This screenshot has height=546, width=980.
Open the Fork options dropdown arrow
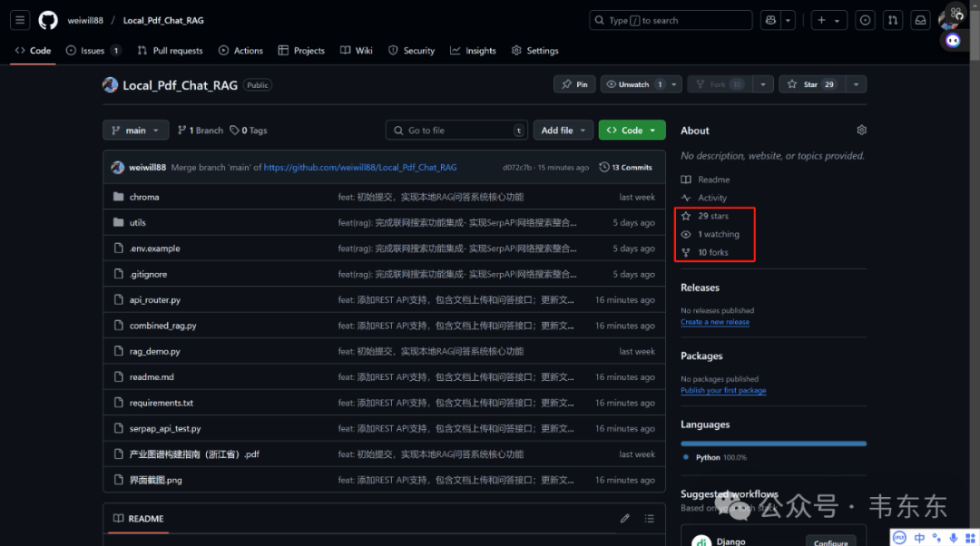click(x=762, y=84)
